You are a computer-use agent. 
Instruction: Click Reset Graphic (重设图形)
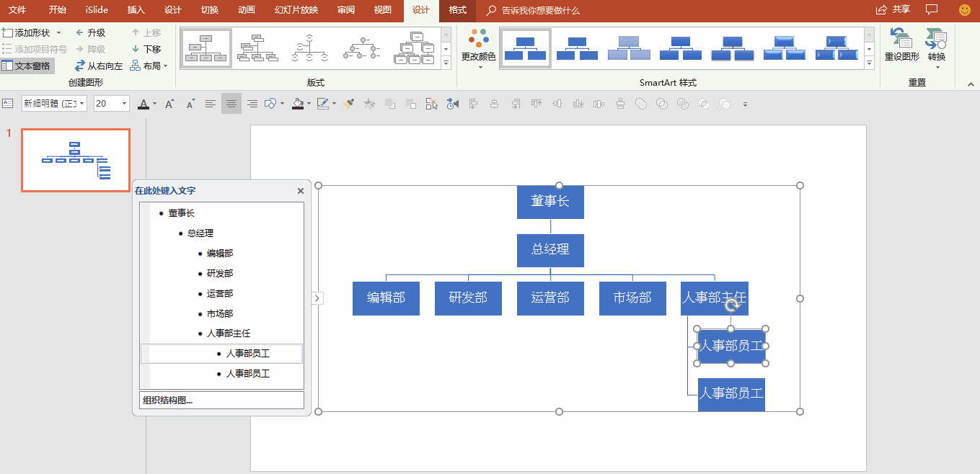tap(902, 45)
